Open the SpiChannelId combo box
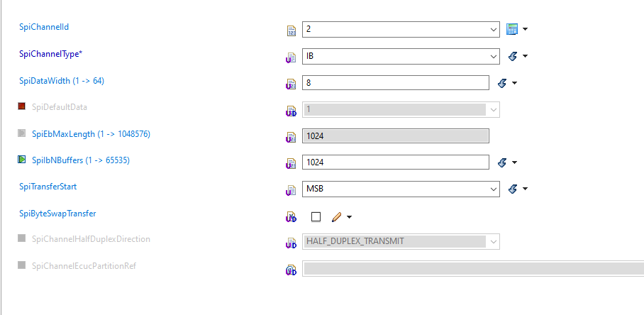The height and width of the screenshot is (315, 644). coord(494,30)
